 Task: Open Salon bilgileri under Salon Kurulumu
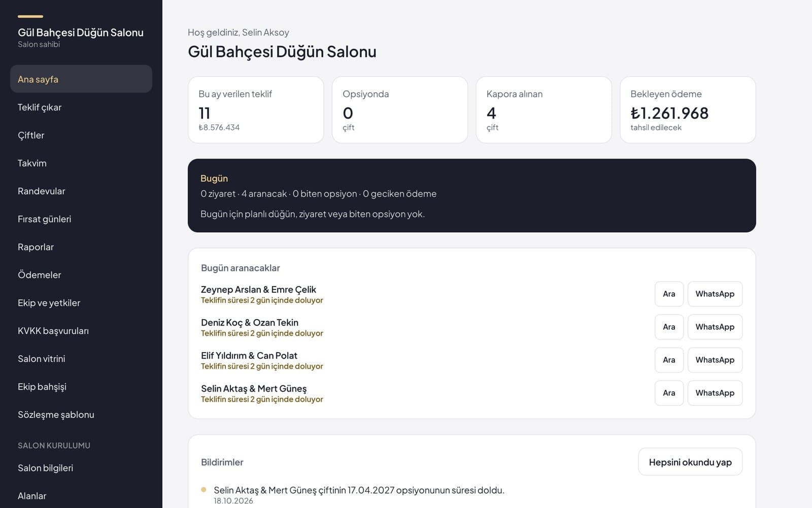coord(81,468)
